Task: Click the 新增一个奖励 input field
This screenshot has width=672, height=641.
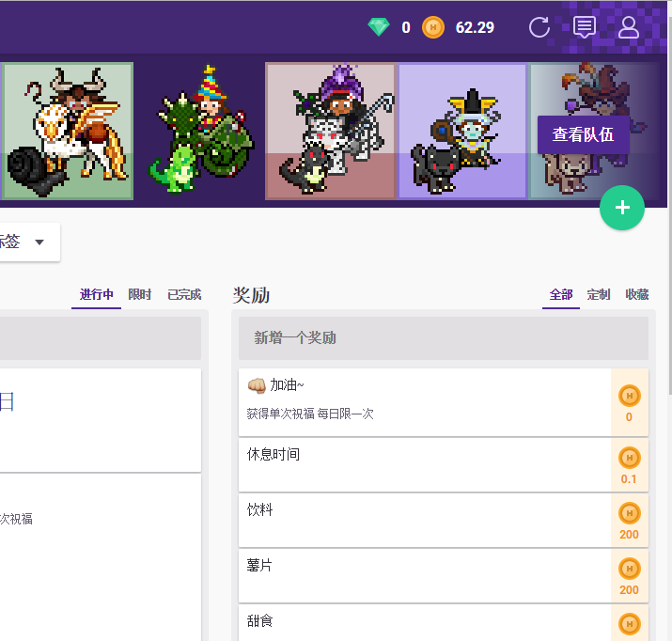Action: point(443,338)
